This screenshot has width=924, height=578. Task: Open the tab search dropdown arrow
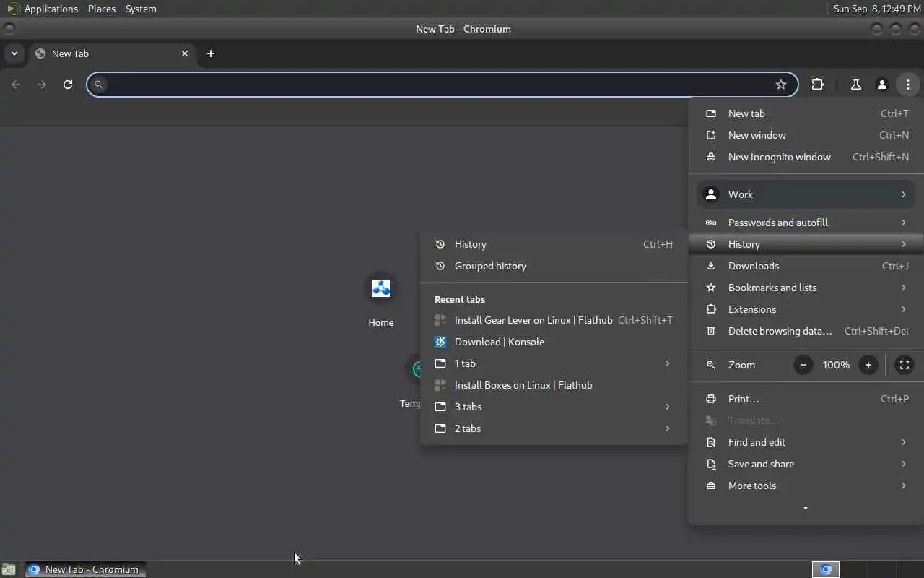point(14,53)
